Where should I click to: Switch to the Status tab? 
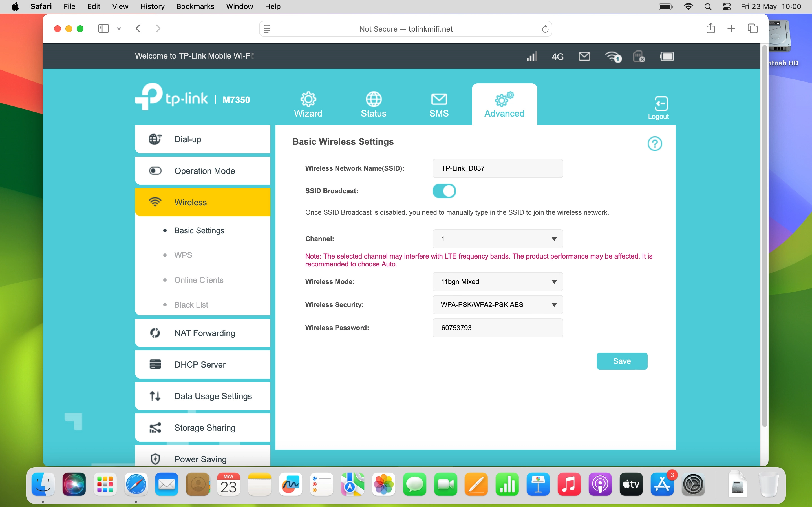point(374,104)
